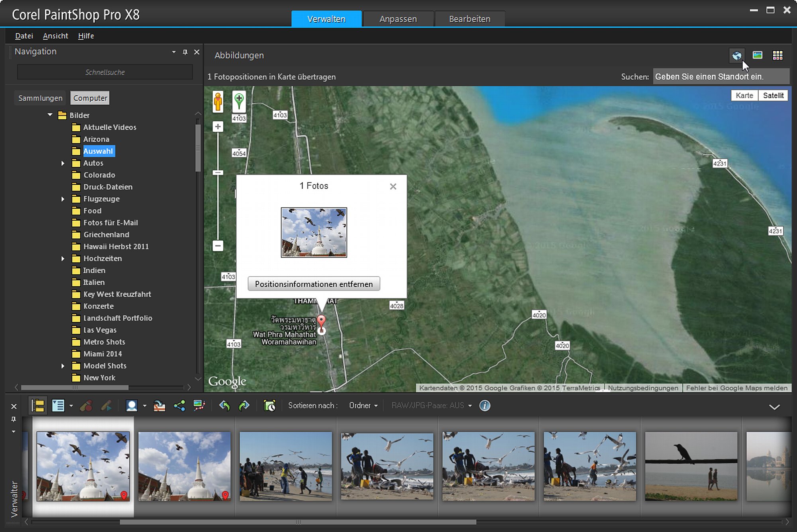Switch map to Karte view
797x532 pixels.
coord(744,96)
